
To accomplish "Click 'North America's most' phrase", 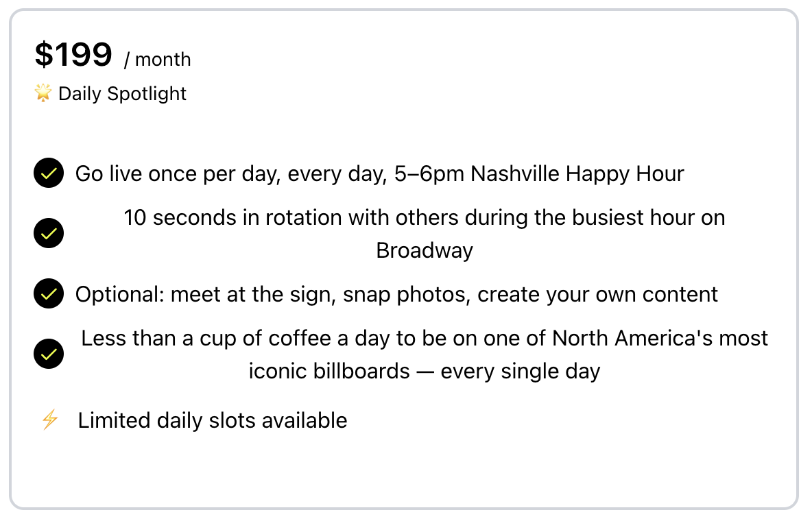I will click(660, 338).
